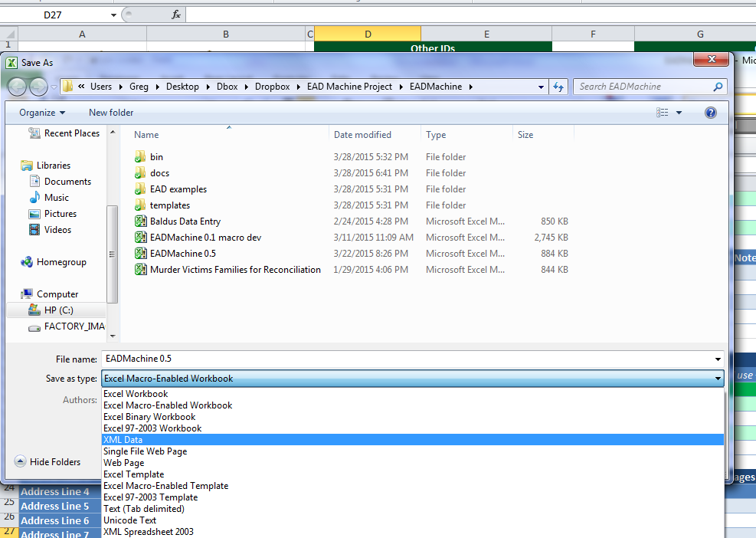The image size is (756, 538).
Task: Choose Excel Template file type
Action: (413, 474)
